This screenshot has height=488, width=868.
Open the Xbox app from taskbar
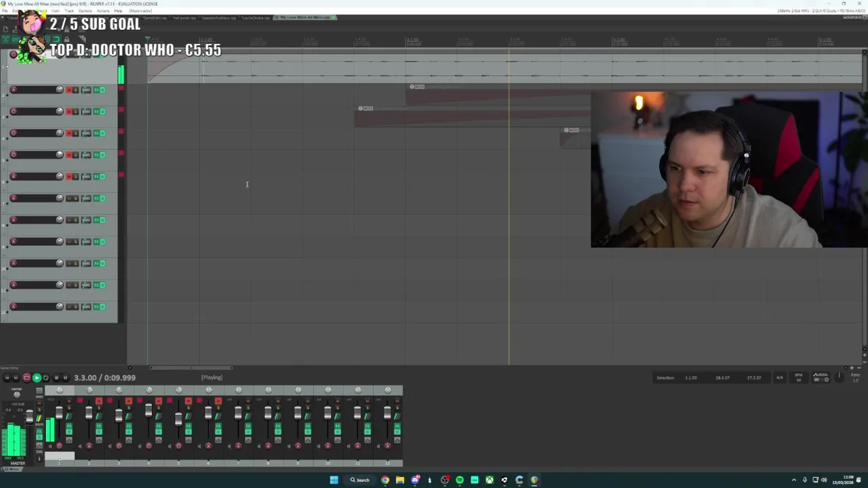point(490,480)
